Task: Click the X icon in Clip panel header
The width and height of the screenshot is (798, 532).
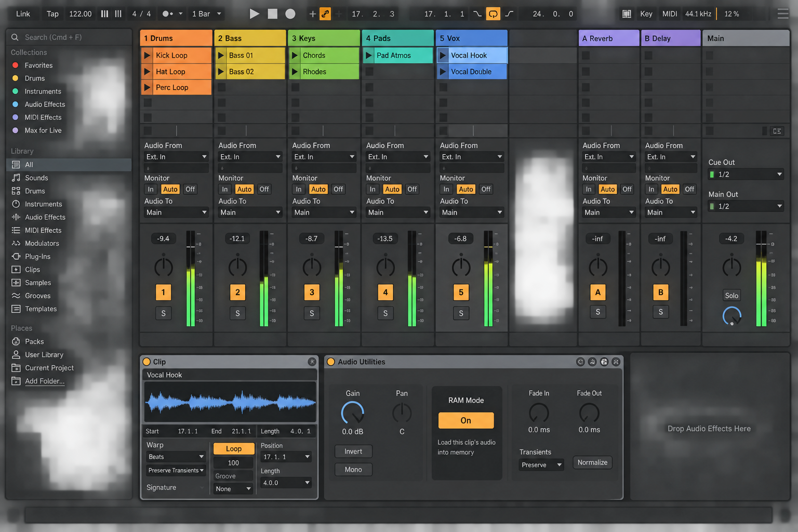Action: 312,362
